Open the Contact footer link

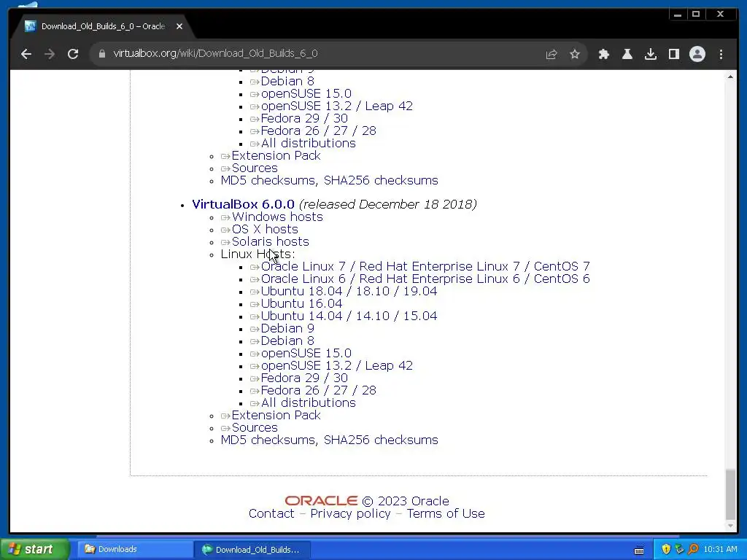coord(271,514)
